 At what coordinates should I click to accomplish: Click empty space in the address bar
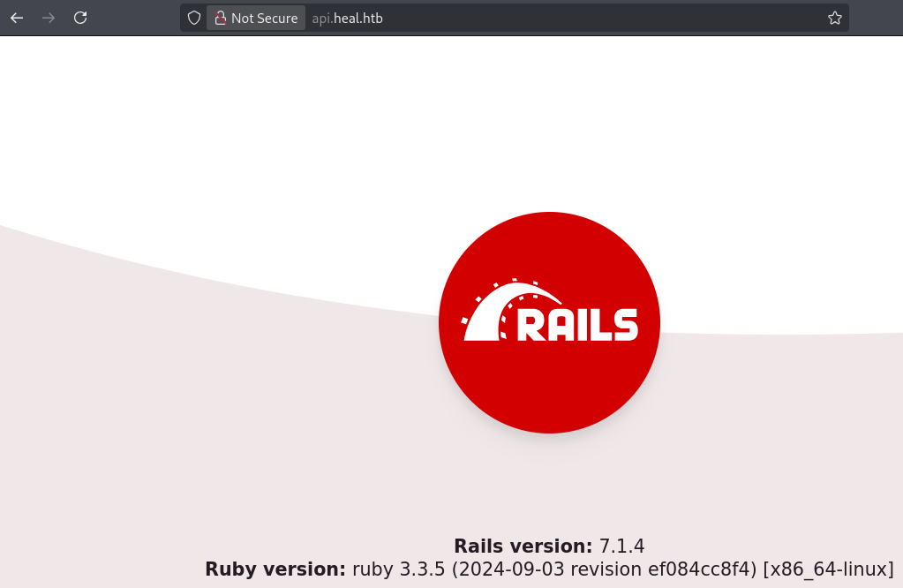click(x=600, y=18)
